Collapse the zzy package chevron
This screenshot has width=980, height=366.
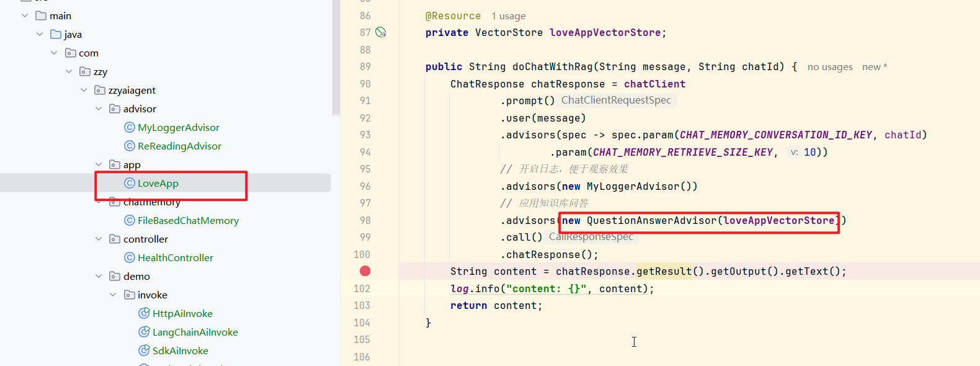coord(69,71)
